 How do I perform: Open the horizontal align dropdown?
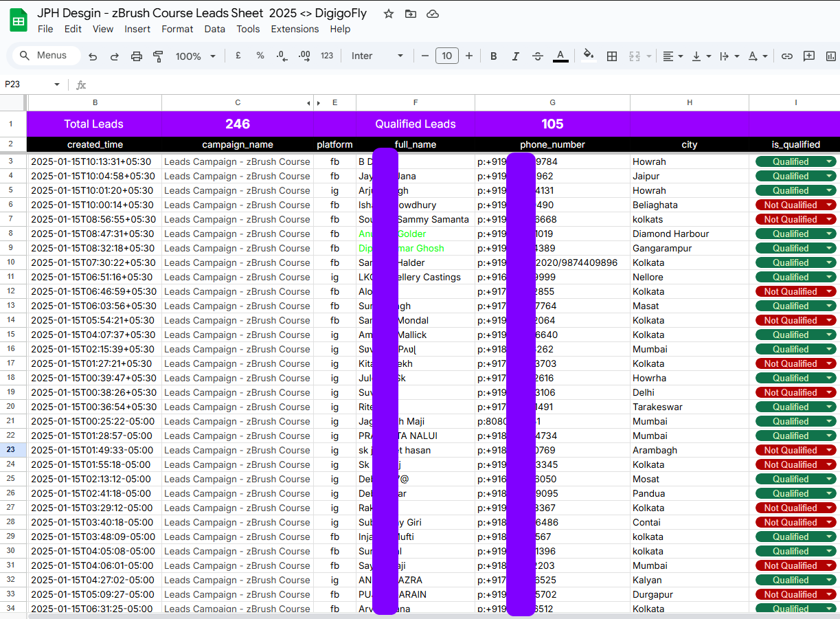point(673,56)
